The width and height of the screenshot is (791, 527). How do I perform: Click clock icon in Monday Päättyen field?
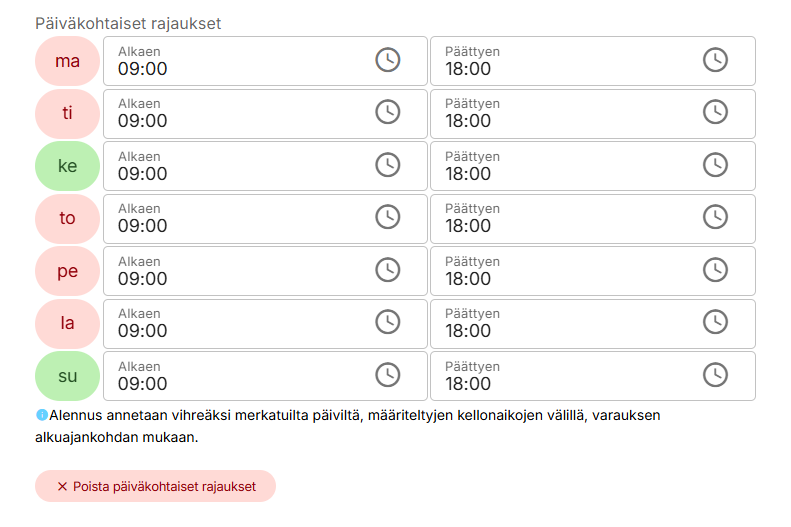[715, 60]
